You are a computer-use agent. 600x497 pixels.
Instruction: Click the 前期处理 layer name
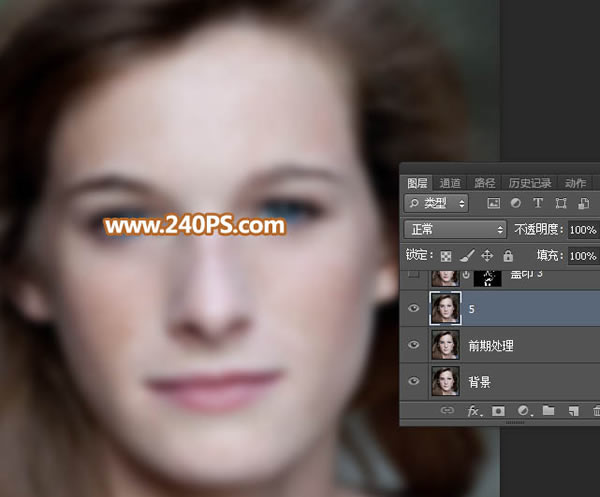[x=491, y=346]
